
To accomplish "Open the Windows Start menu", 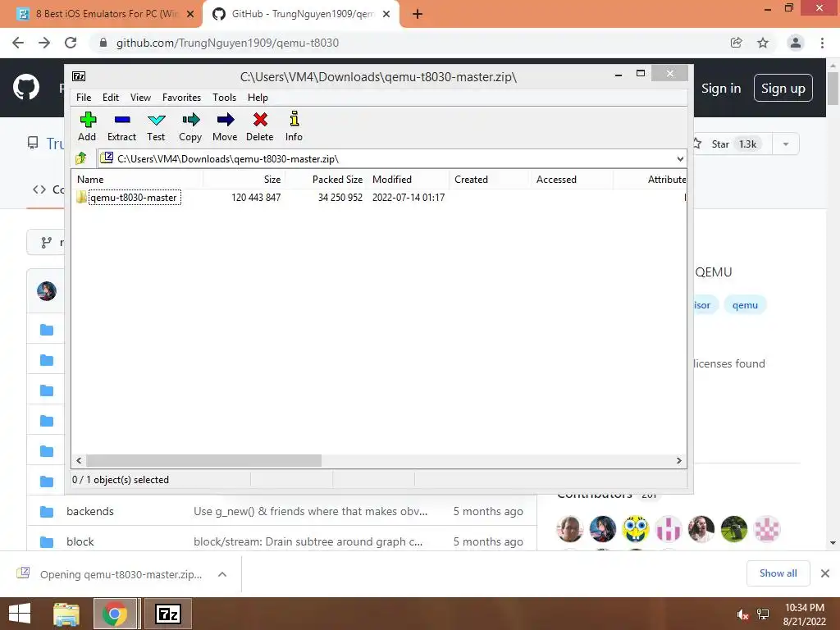I will [x=20, y=614].
